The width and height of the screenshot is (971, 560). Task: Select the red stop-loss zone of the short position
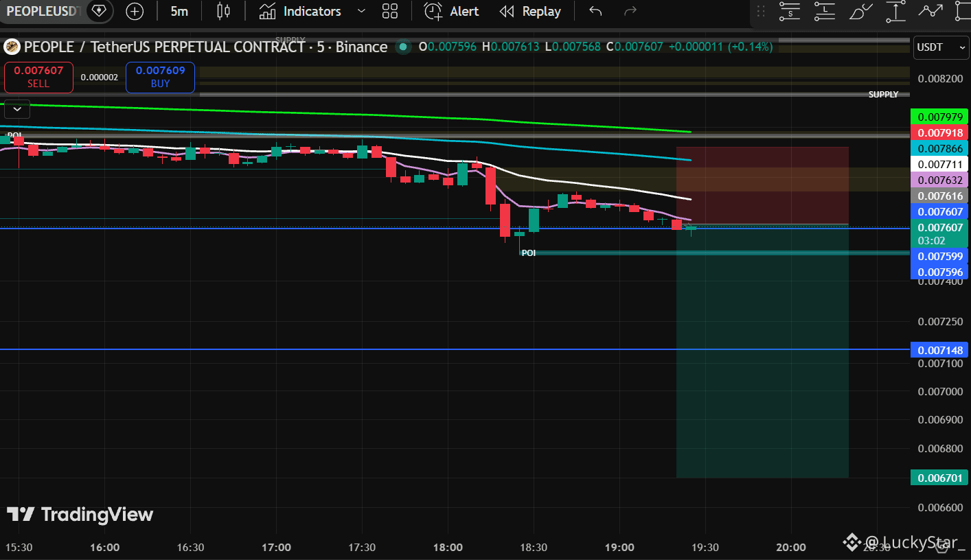(x=762, y=185)
